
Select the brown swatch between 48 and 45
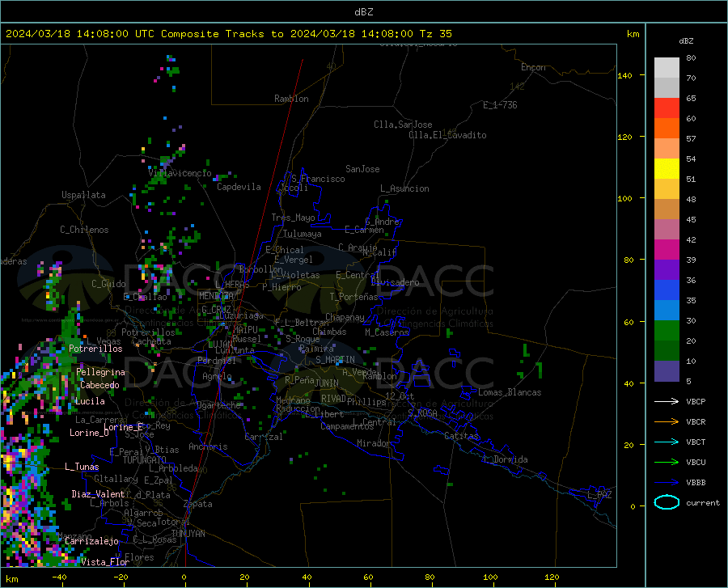[667, 209]
